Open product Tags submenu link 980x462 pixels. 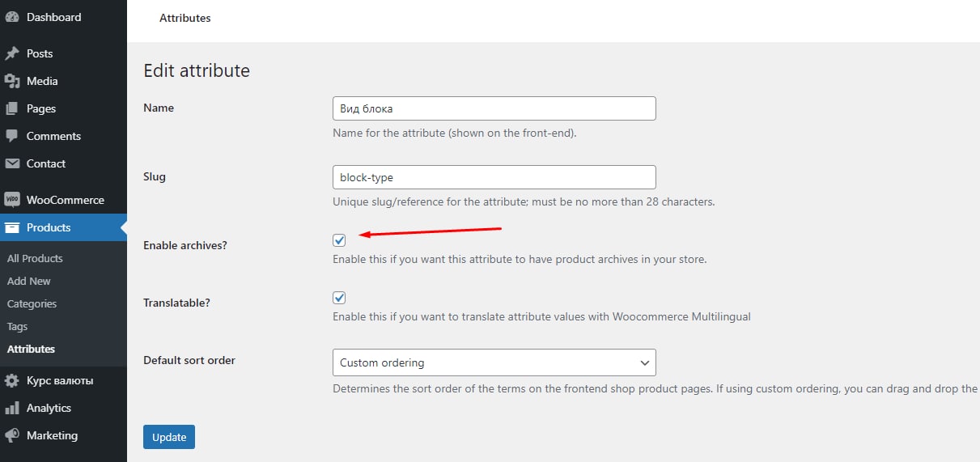click(x=17, y=326)
